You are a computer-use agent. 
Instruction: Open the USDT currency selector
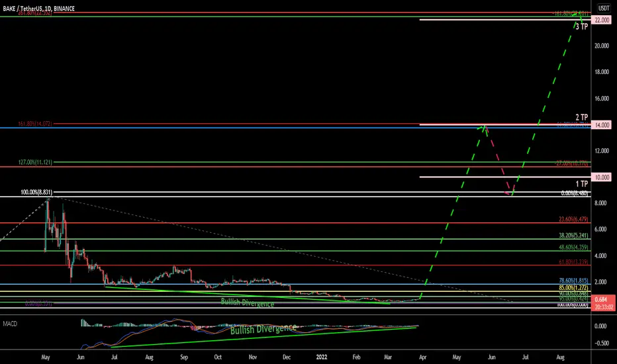(604, 8)
